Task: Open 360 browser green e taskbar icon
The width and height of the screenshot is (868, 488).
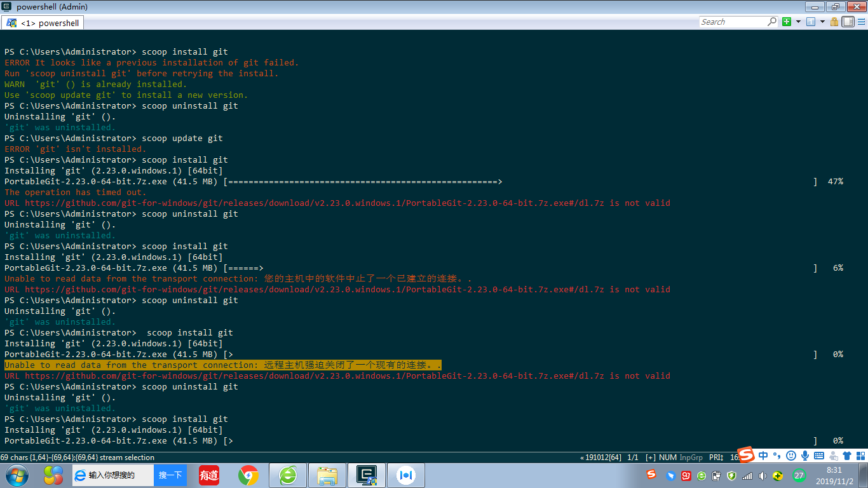Action: click(288, 475)
